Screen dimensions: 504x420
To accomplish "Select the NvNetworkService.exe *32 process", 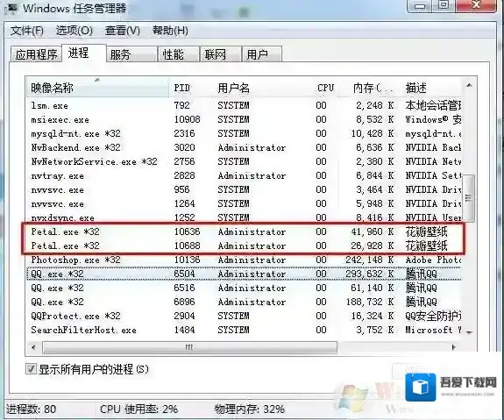I will tap(245, 161).
